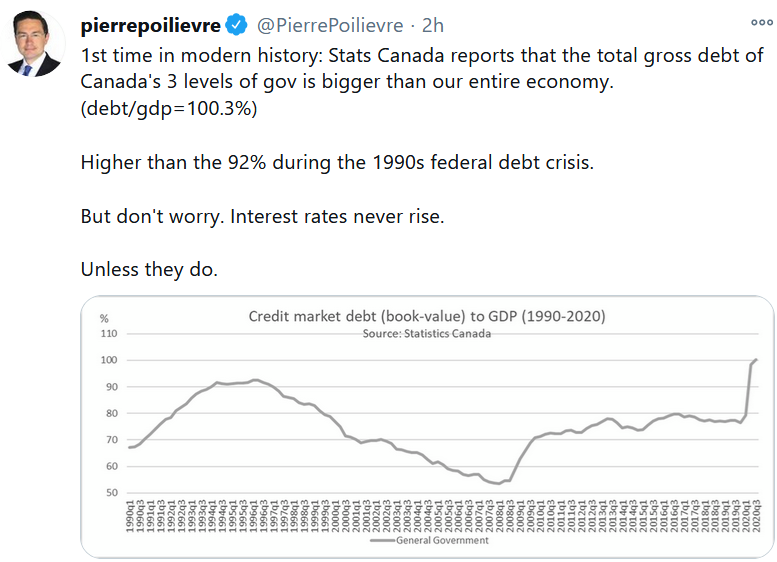
Task: Click the '%' unit label on the chart
Action: 103,318
